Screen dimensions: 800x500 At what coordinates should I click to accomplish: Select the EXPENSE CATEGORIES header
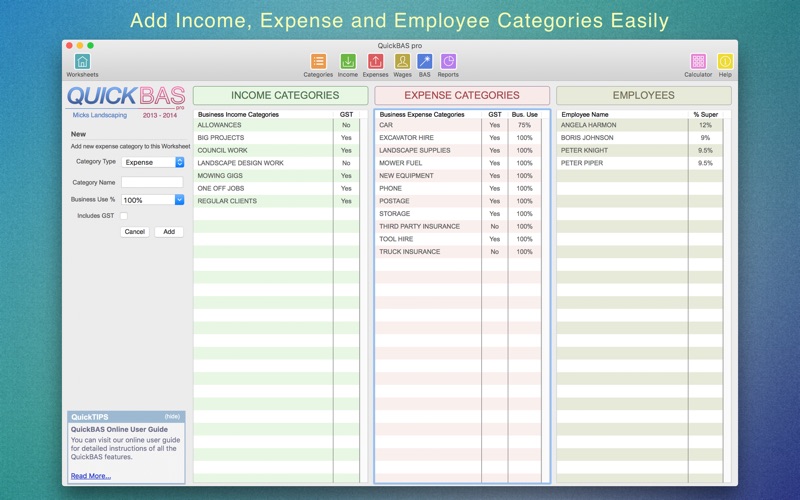click(462, 95)
